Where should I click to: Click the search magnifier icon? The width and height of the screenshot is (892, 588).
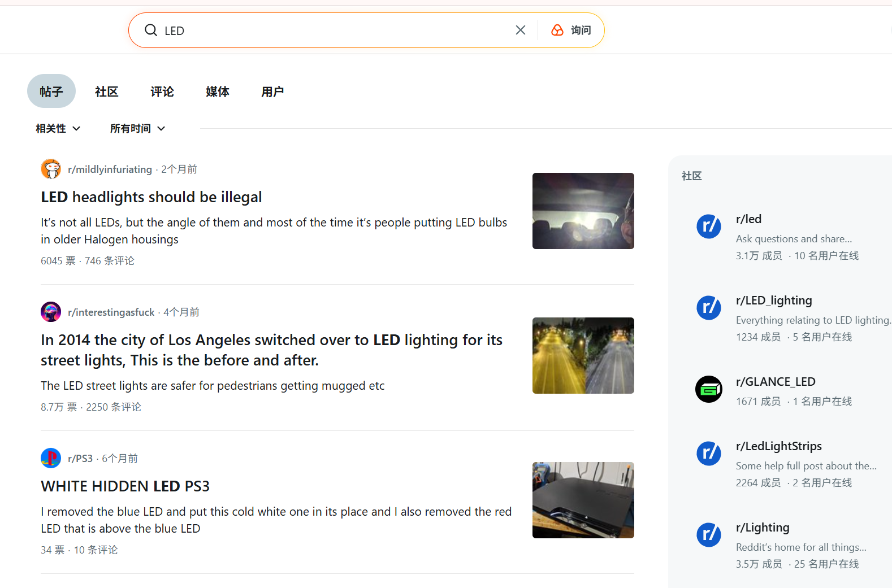pos(151,31)
